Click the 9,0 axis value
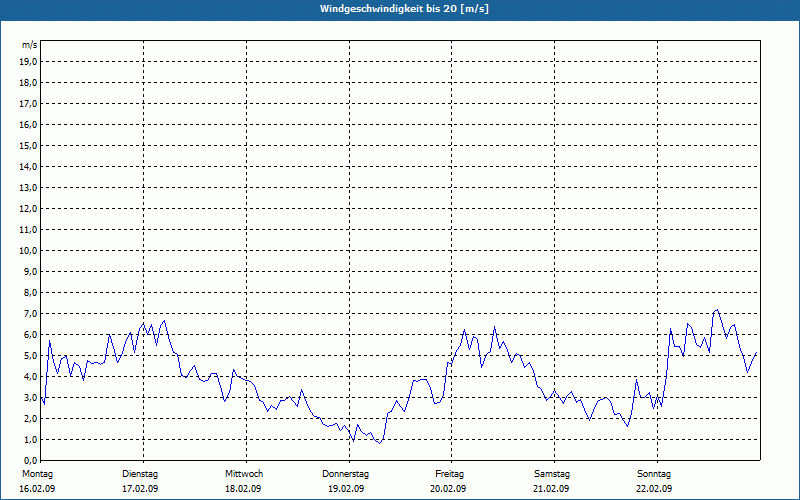This screenshot has width=800, height=500. tap(31, 271)
